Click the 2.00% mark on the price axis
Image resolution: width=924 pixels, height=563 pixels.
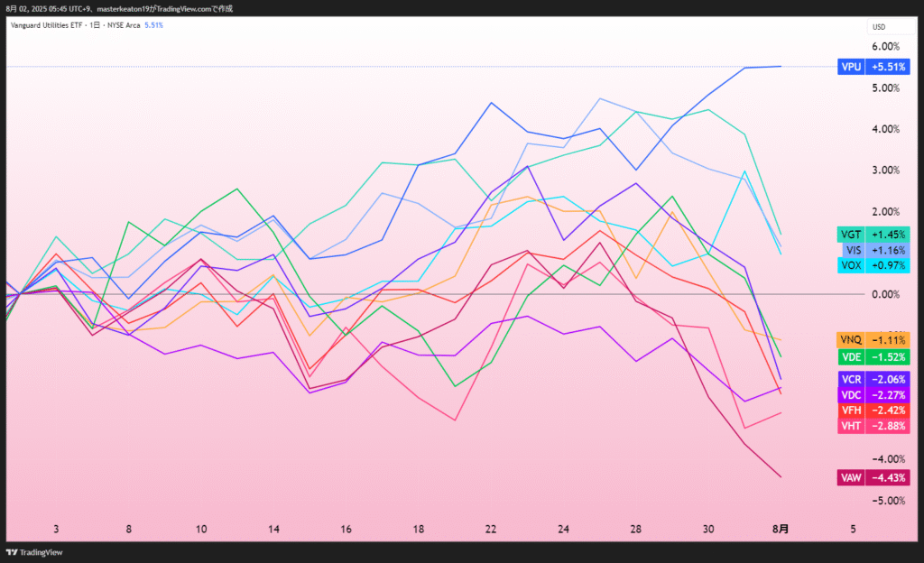pos(886,211)
